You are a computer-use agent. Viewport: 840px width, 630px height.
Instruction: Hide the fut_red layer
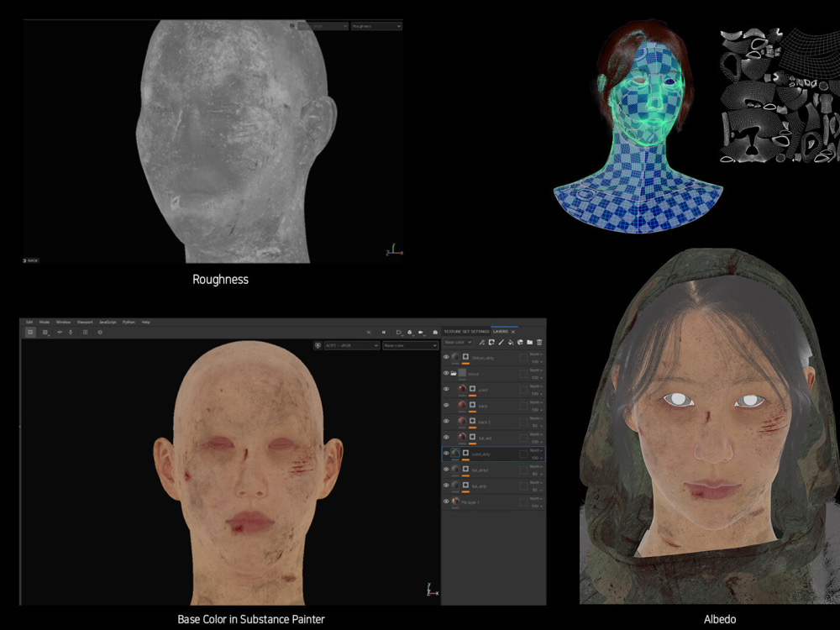tap(445, 437)
